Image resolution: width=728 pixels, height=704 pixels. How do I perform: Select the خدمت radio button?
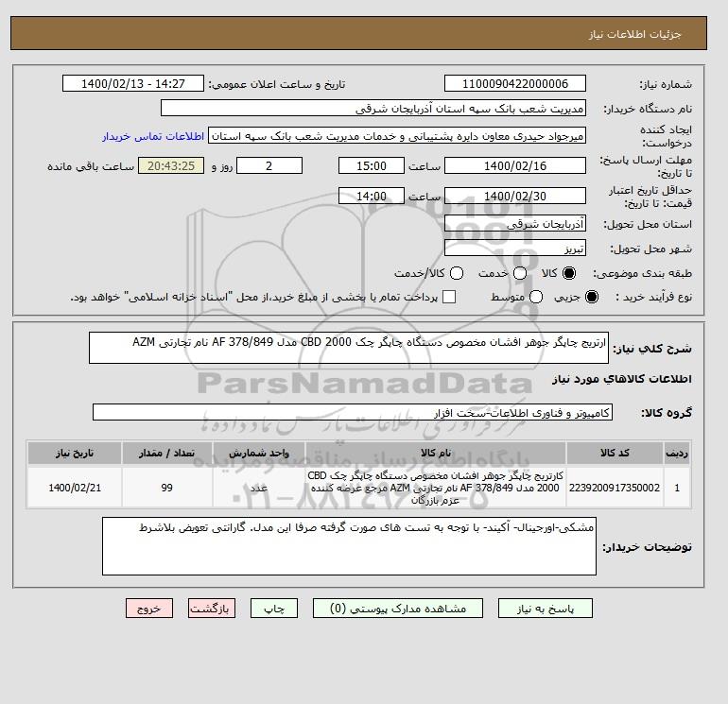520,273
